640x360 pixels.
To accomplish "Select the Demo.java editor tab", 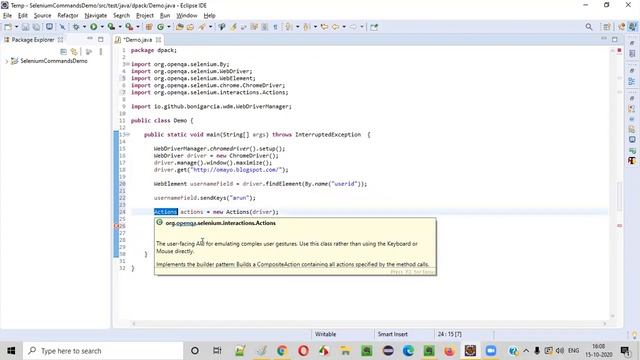I will click(137, 40).
